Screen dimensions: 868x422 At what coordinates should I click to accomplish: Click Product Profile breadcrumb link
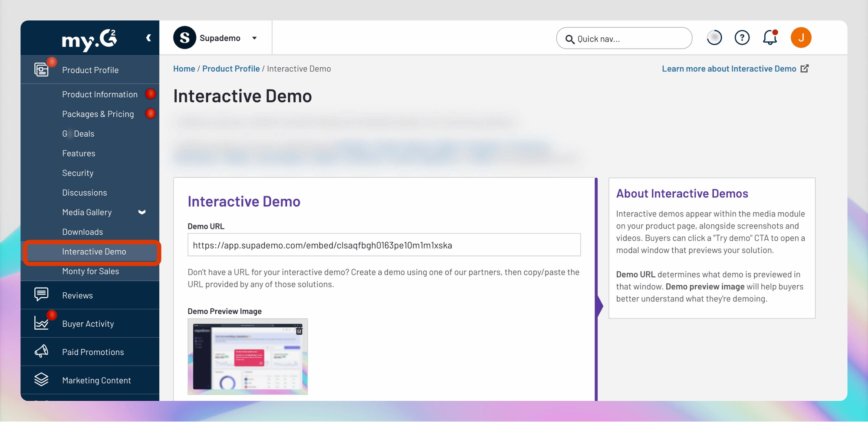point(231,69)
